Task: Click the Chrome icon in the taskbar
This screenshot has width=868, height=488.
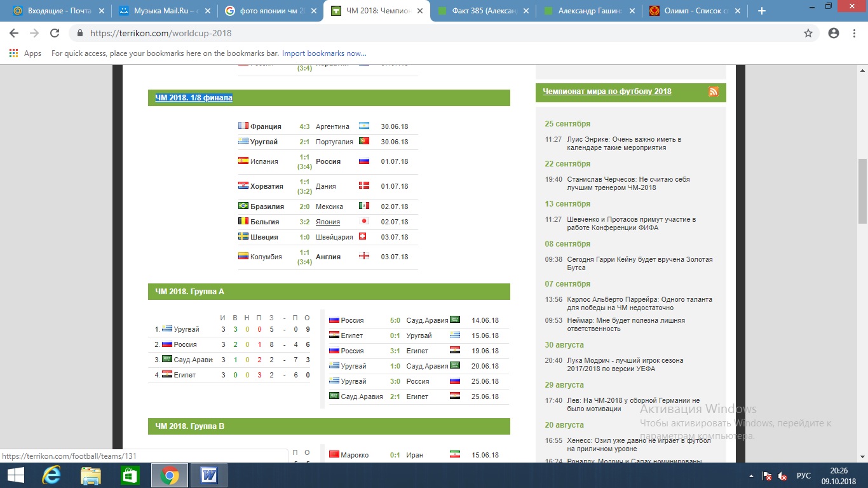Action: tap(170, 475)
